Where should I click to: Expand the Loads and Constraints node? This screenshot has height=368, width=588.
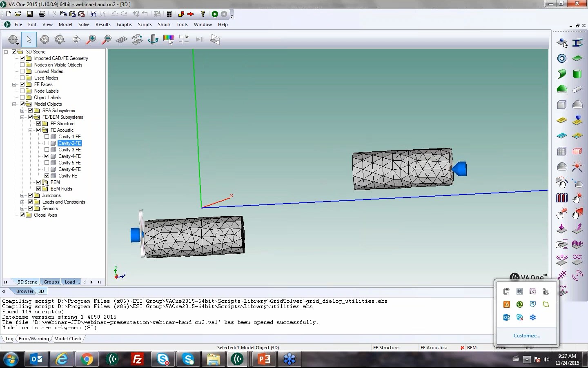pyautogui.click(x=22, y=202)
